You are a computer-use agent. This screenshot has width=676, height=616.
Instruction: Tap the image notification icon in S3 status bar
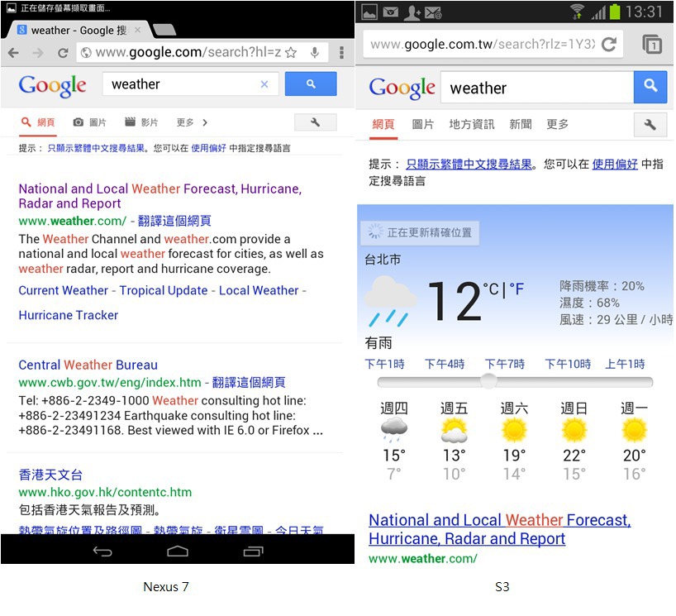[x=369, y=12]
